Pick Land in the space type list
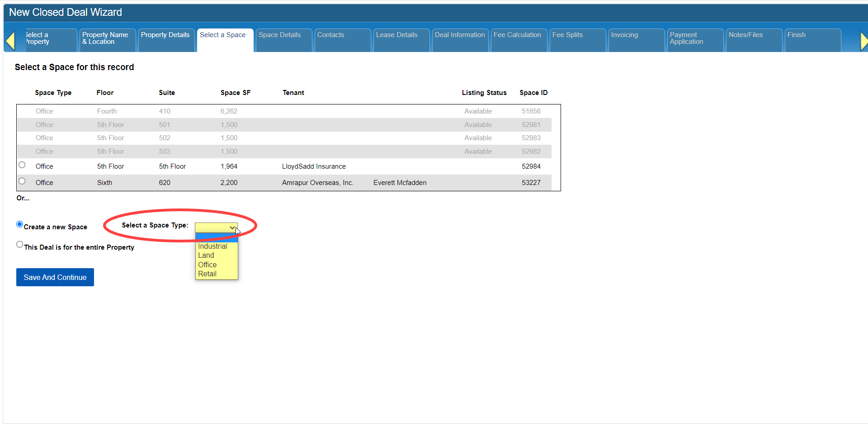Screen dimensions: 868x426 click(x=206, y=256)
